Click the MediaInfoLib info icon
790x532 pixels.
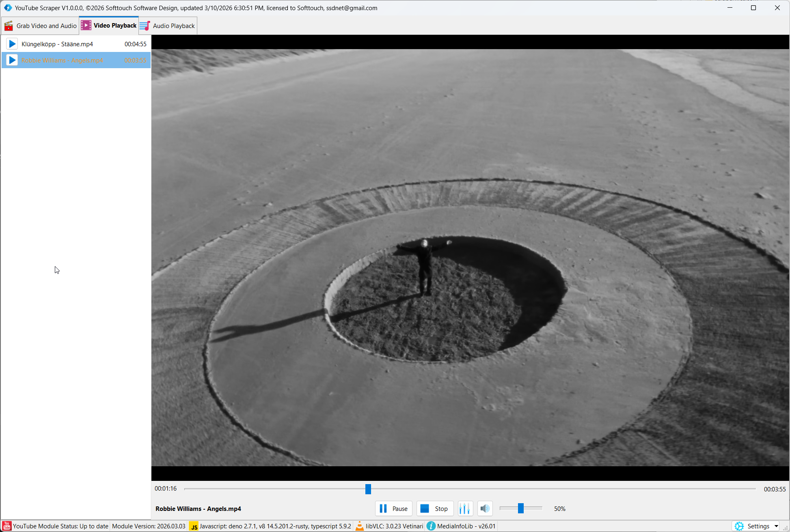pyautogui.click(x=431, y=526)
